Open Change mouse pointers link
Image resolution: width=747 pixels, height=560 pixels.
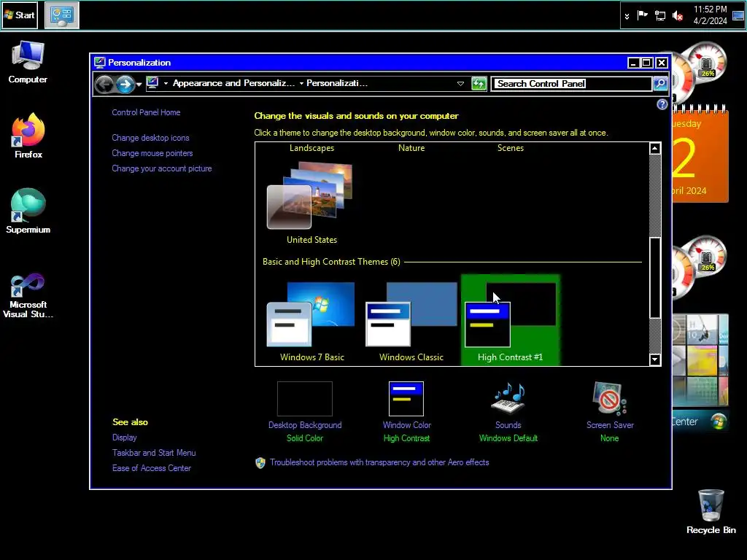[x=152, y=153]
